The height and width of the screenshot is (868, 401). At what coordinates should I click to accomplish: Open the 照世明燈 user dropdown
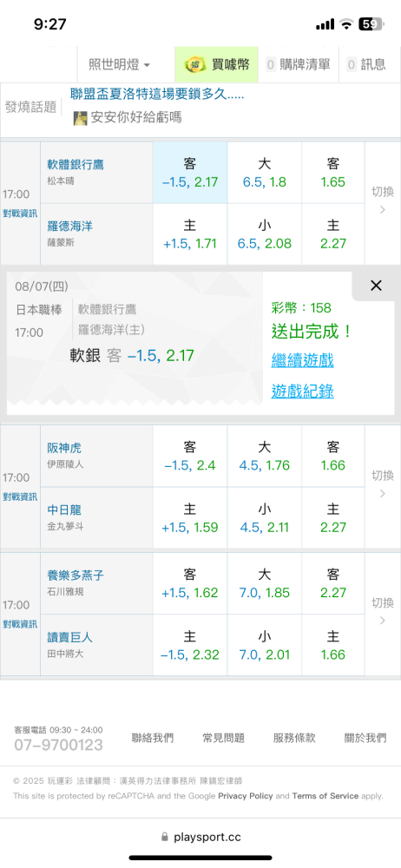[120, 65]
